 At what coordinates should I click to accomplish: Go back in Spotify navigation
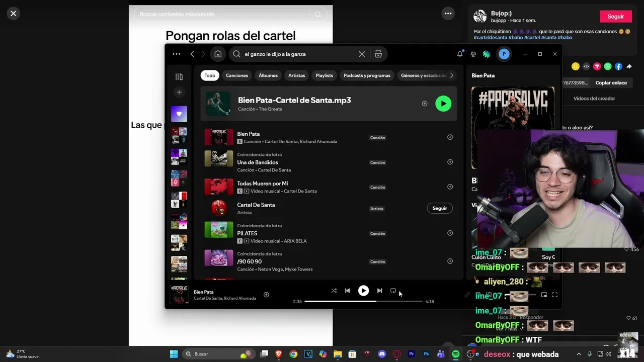192,54
